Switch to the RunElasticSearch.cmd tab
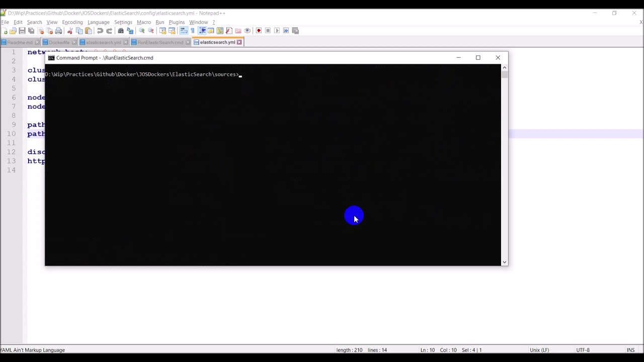644x362 pixels. [160, 42]
